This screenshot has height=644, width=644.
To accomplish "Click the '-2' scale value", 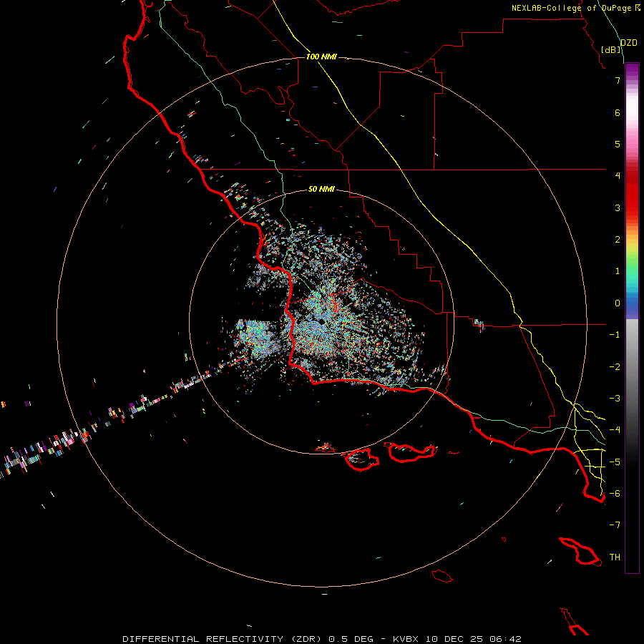I will click(x=615, y=367).
